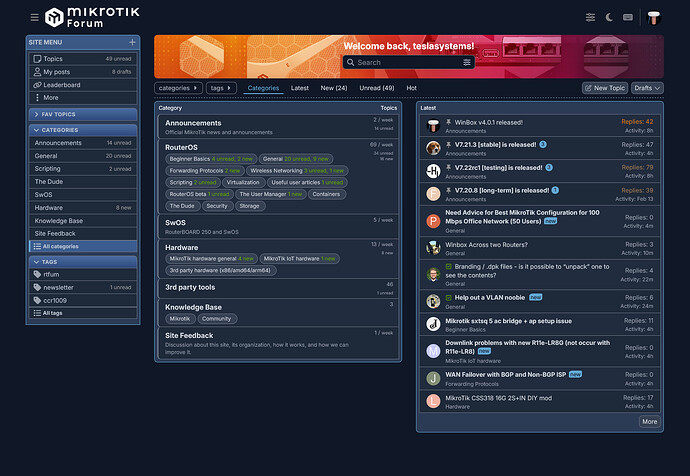The image size is (690, 476).
Task: Click the new badge on WAN Failover topic
Action: (575, 374)
